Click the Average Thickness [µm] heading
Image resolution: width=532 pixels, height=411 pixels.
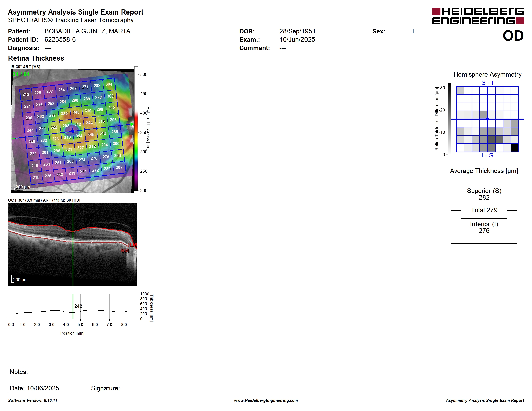pyautogui.click(x=484, y=171)
